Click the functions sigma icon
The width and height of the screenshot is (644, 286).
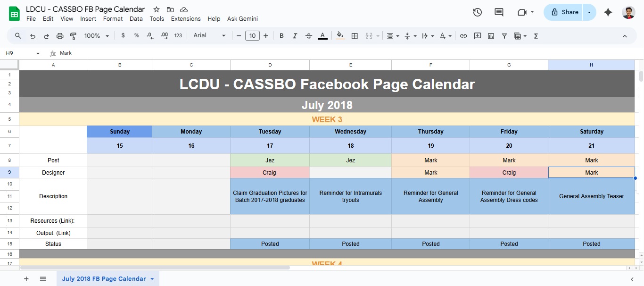(x=536, y=36)
